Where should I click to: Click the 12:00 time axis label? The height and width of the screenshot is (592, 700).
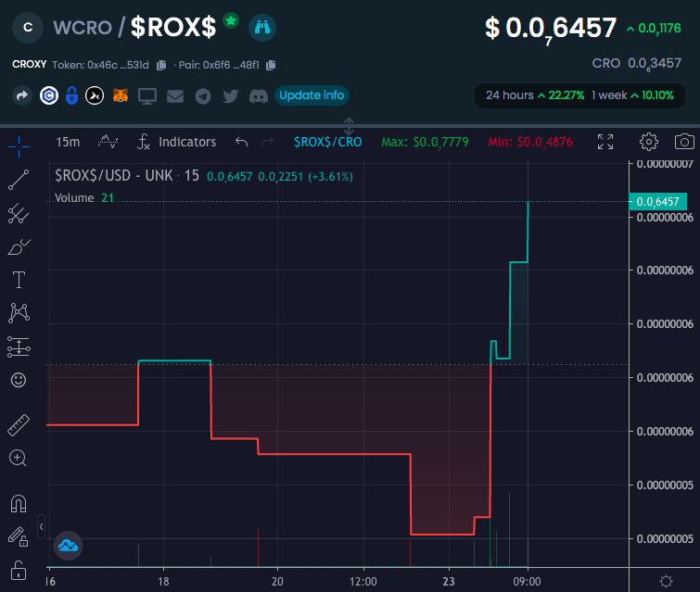click(363, 581)
